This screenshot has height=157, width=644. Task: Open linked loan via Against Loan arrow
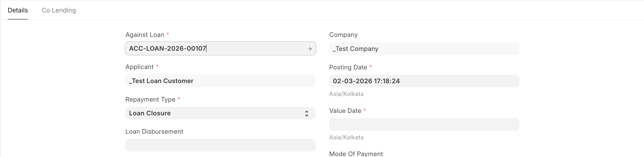click(310, 49)
